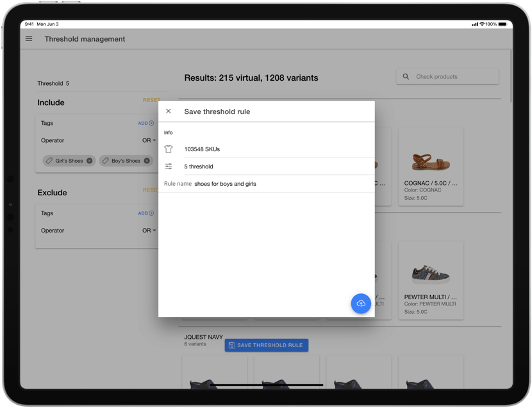Click the shirt icon next to 103548 SKUs

168,149
